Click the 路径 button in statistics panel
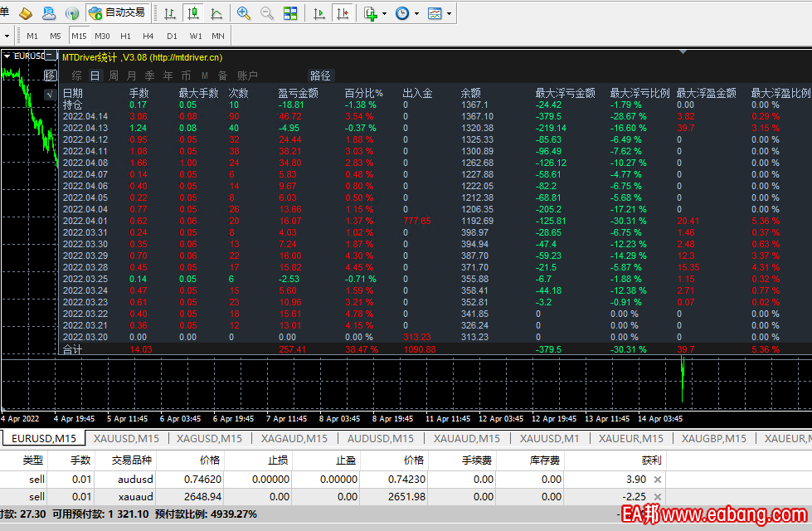Viewport: 812px width, 531px height. coord(320,76)
